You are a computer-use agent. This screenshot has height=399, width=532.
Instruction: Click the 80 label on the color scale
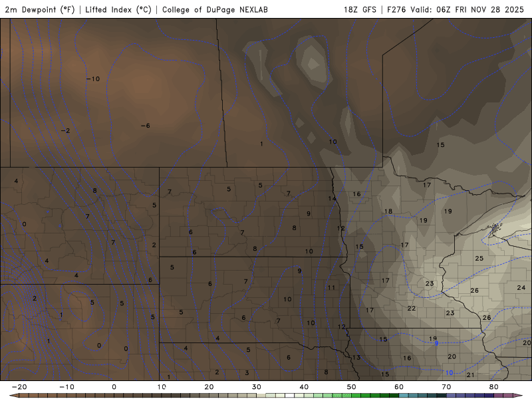coord(494,387)
